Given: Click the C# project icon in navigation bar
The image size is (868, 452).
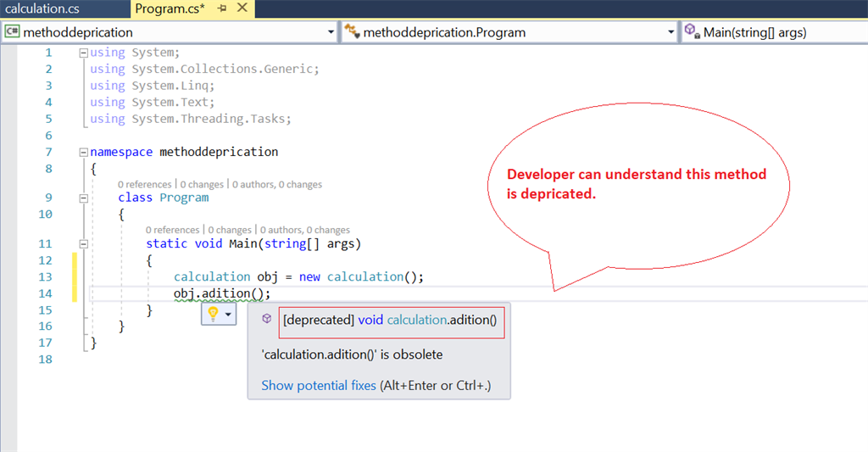Looking at the screenshot, I should click(x=12, y=31).
